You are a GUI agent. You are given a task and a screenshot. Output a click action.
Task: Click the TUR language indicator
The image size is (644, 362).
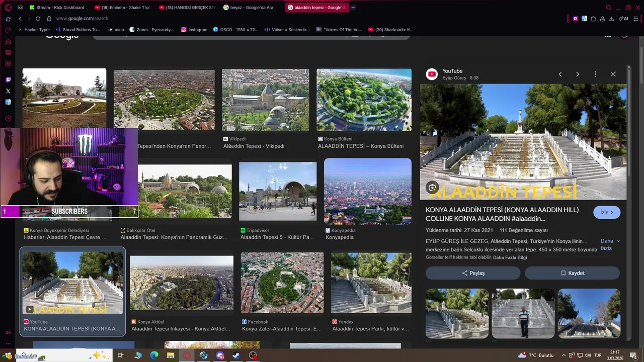point(598,355)
